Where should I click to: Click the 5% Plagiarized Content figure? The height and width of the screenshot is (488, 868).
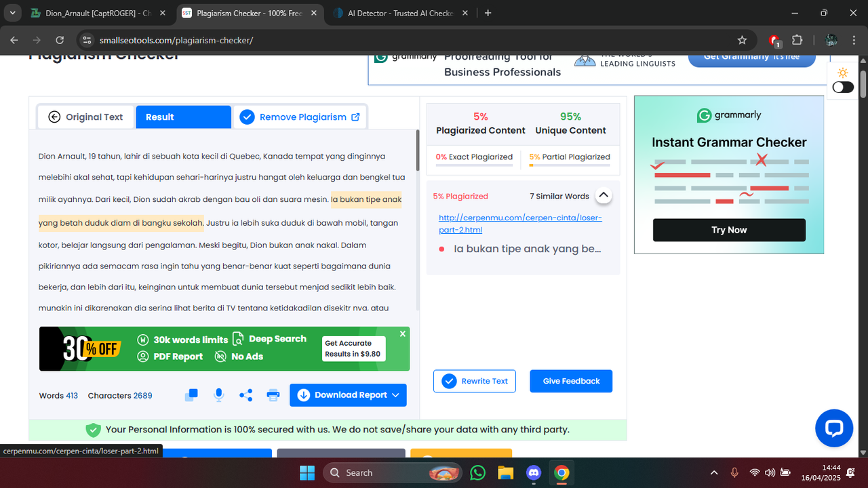[481, 117]
